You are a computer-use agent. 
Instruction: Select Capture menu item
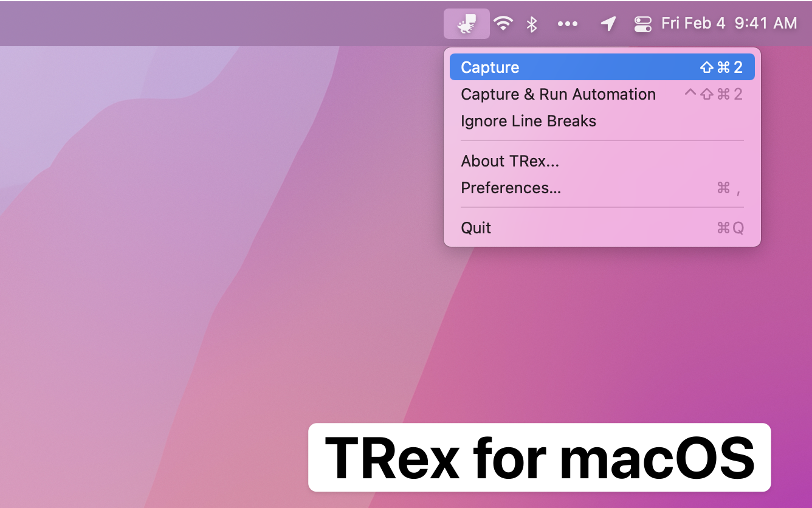tap(602, 67)
